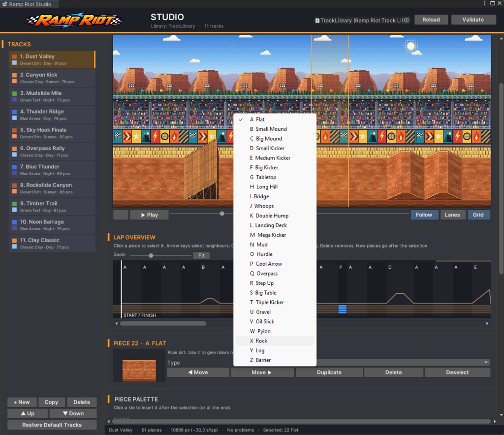
Task: Move the selected track Down
Action: point(73,413)
